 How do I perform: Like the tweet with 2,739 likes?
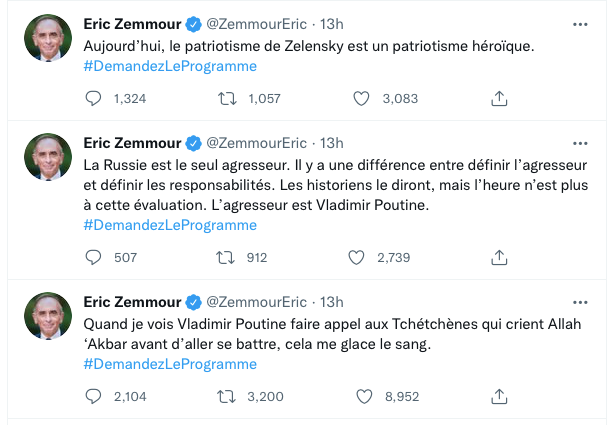pos(356,257)
